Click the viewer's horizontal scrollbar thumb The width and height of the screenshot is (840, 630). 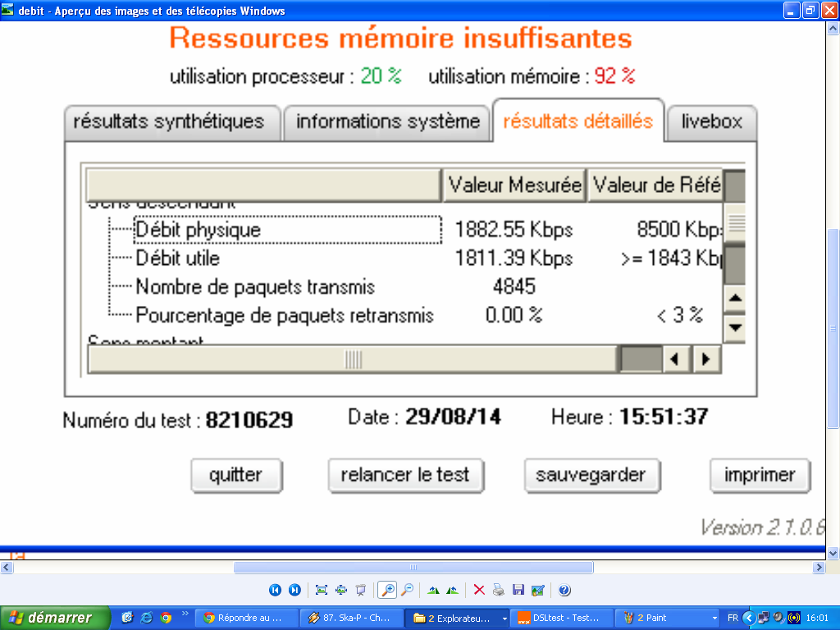click(x=413, y=568)
